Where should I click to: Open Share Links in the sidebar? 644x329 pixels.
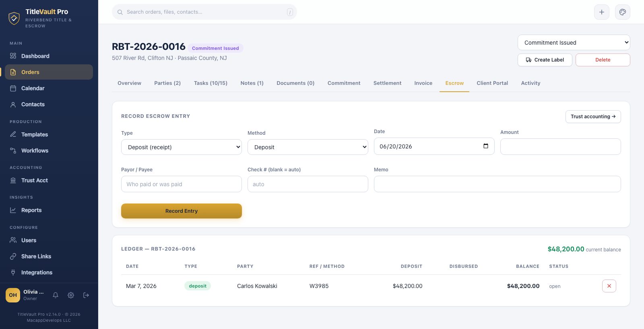click(49, 256)
